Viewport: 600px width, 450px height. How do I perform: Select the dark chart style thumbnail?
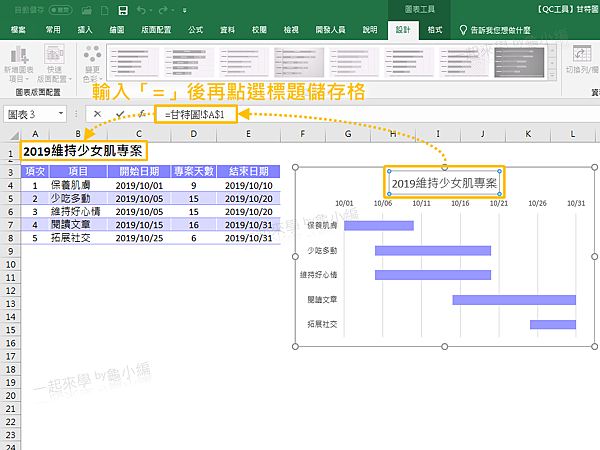tap(519, 62)
